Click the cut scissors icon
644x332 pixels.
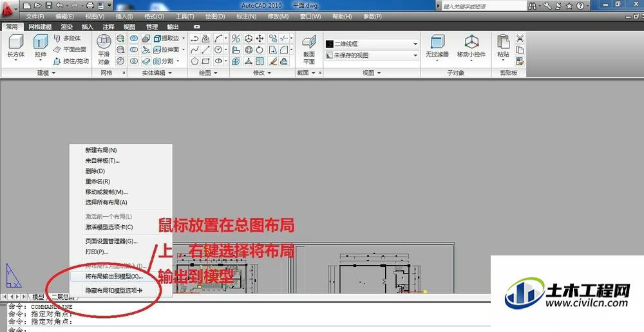pos(520,38)
